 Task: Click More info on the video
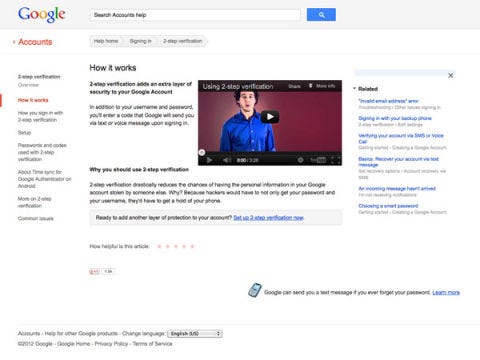pos(322,86)
